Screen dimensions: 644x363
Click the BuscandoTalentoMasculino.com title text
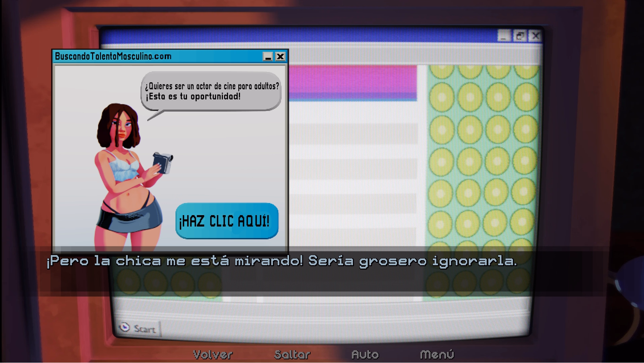[113, 56]
